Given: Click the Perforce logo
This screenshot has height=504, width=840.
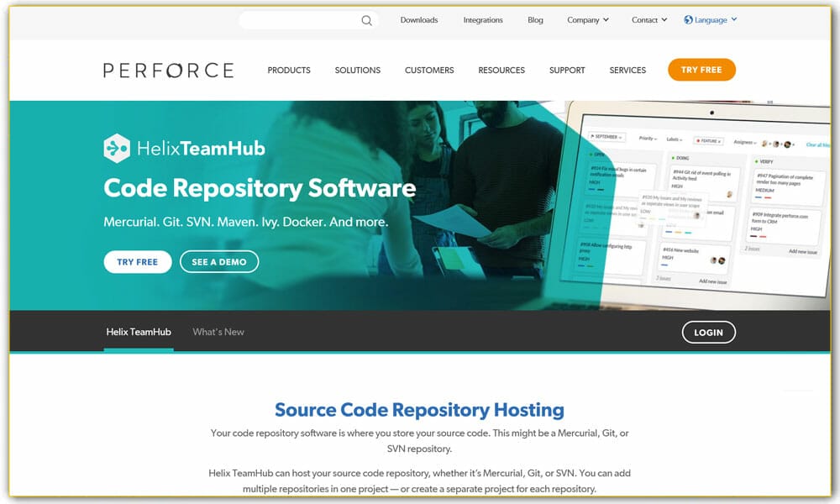Looking at the screenshot, I should 168,71.
